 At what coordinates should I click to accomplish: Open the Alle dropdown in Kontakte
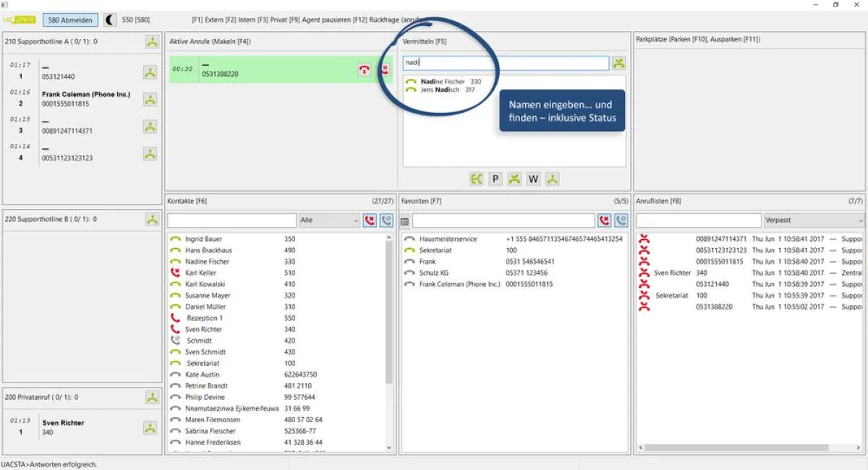pyautogui.click(x=329, y=221)
